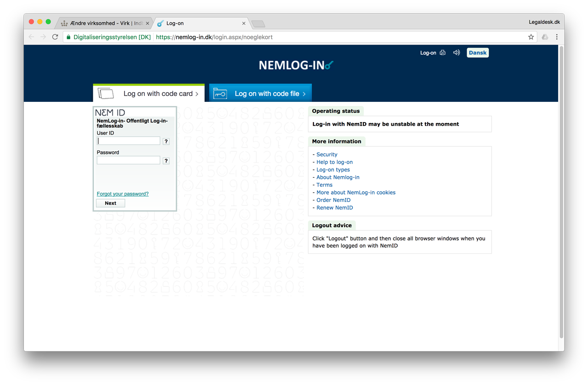
Task: Click the browser back arrow
Action: [31, 37]
